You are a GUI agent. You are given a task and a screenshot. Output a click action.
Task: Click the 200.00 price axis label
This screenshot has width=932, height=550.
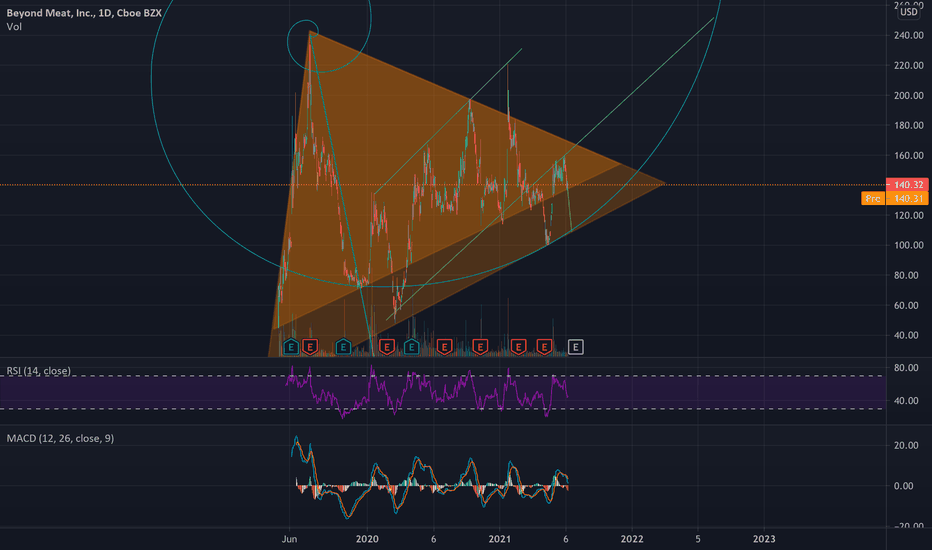(908, 96)
